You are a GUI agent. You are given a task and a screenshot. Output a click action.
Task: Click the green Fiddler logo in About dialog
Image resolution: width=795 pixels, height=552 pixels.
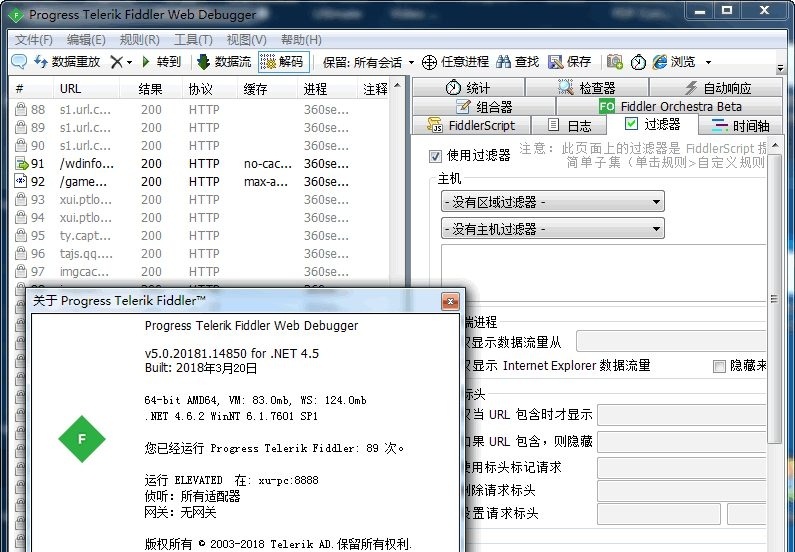click(x=82, y=439)
